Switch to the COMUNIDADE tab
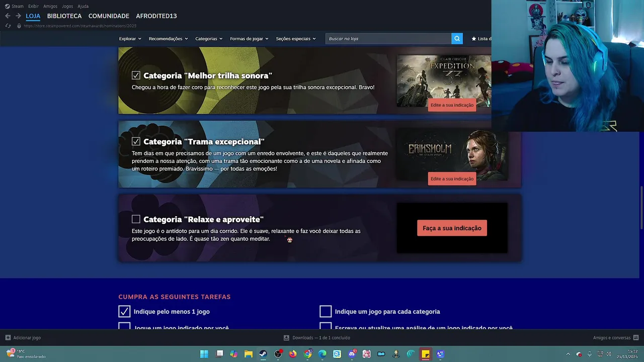Viewport: 644px width, 362px height. tap(109, 16)
